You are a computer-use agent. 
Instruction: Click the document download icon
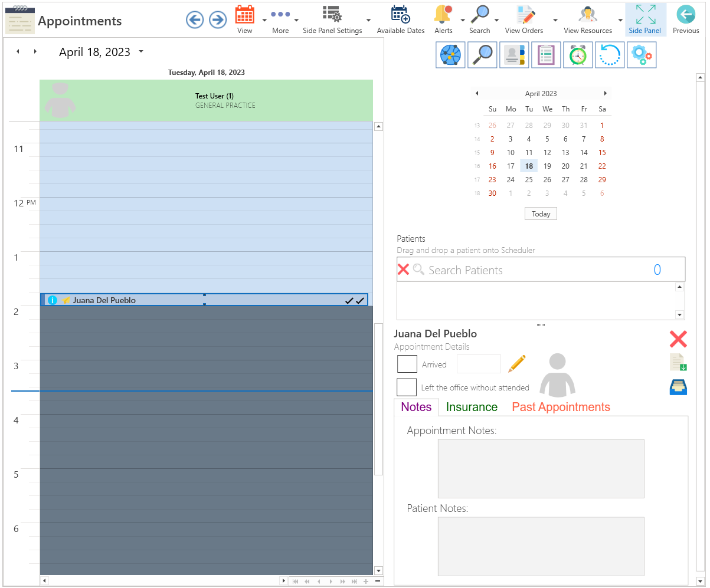click(x=679, y=363)
